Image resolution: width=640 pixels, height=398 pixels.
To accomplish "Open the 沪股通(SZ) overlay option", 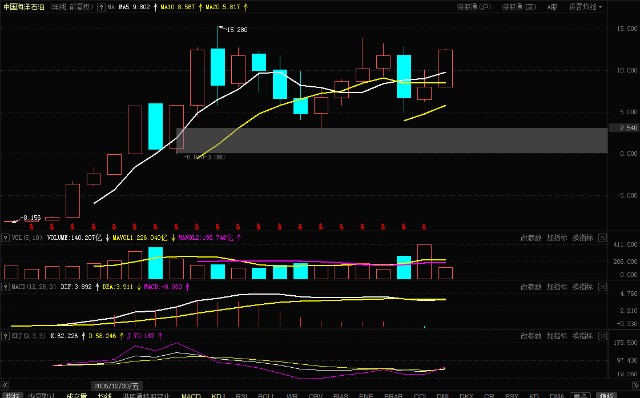I will pyautogui.click(x=519, y=7).
